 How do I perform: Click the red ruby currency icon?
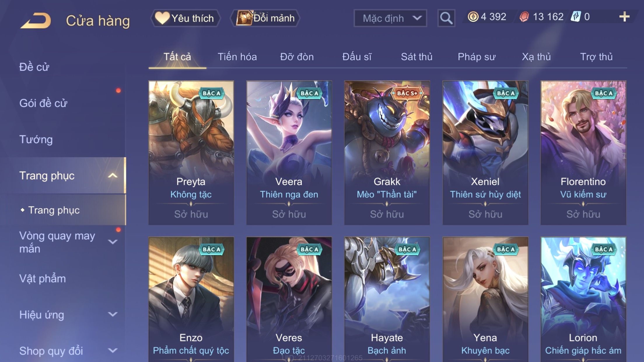coord(524,17)
